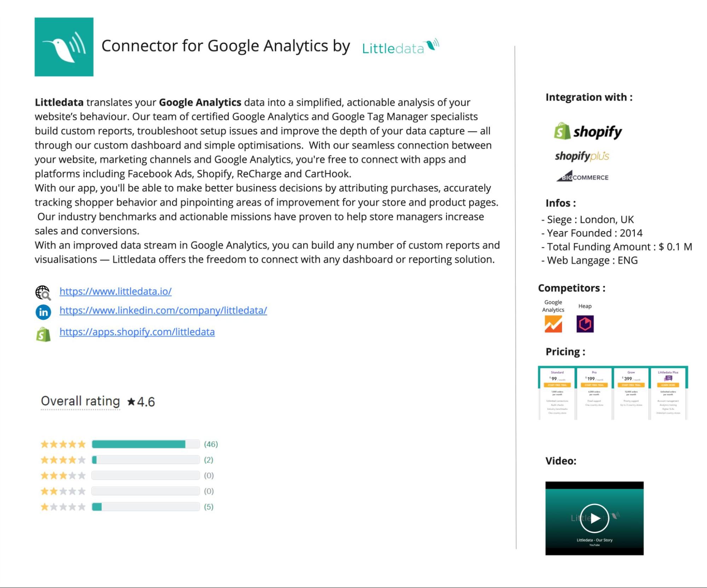Click the globe website icon

(43, 293)
